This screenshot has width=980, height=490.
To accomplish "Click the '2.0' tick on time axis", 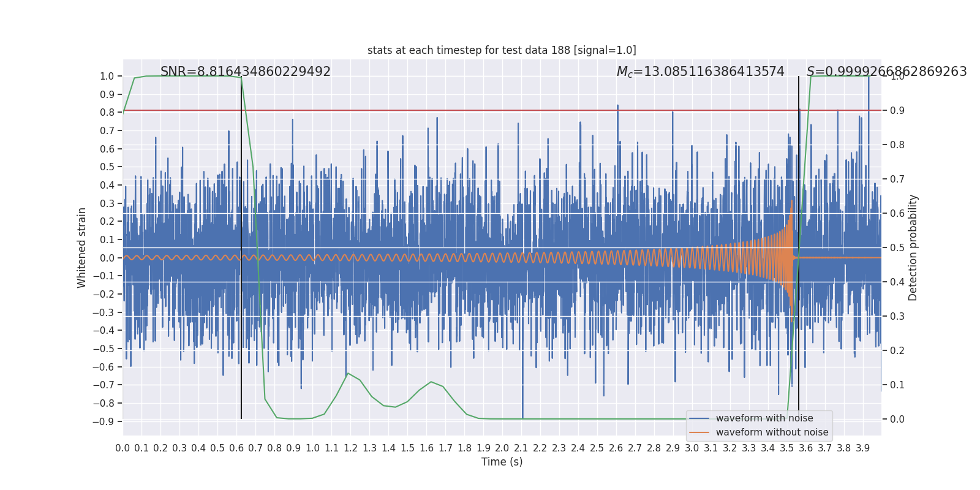I will [x=502, y=448].
